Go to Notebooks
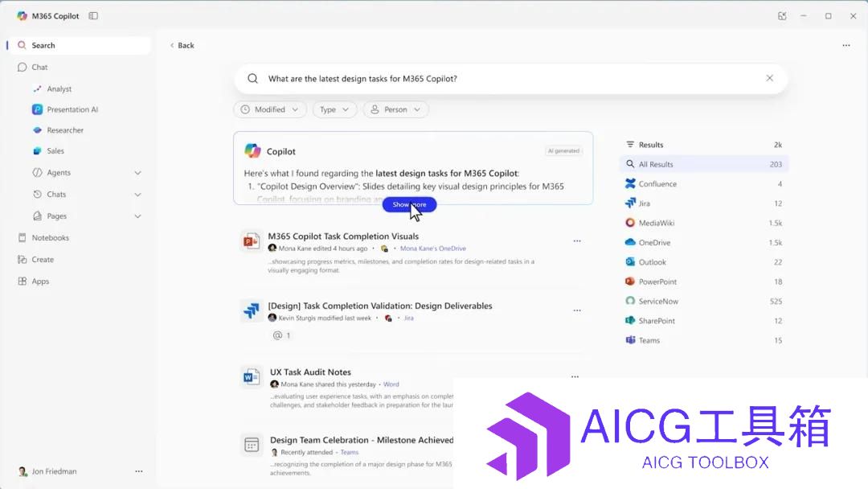 pos(50,237)
